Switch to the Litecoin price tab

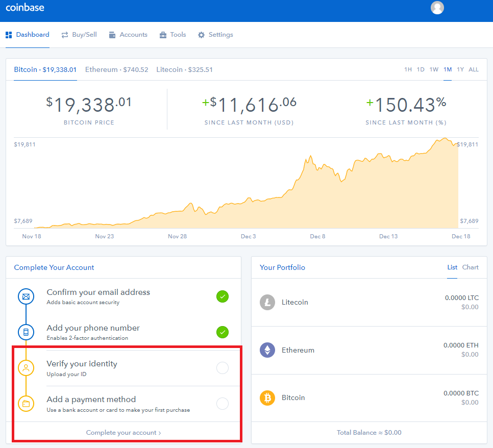point(184,69)
